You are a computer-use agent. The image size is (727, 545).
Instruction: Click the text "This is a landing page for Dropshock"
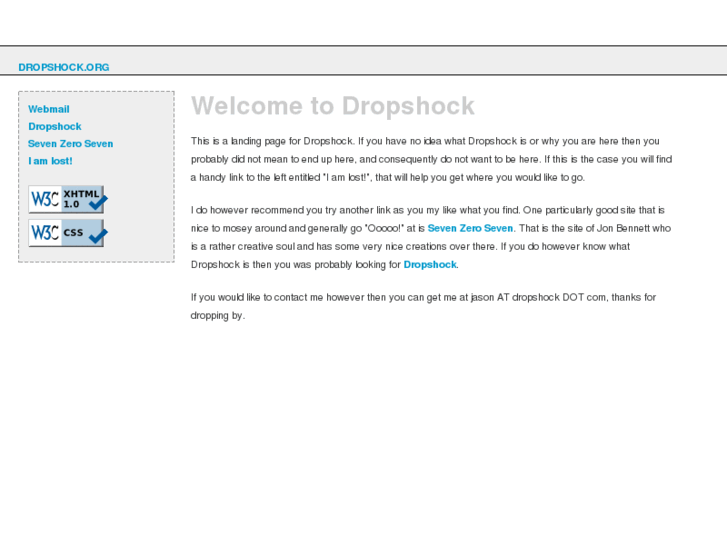tap(272, 141)
